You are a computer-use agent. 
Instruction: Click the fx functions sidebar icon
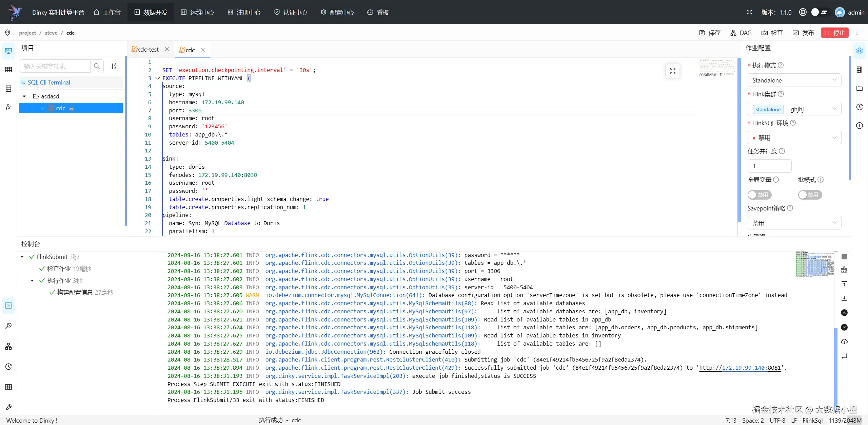click(8, 107)
